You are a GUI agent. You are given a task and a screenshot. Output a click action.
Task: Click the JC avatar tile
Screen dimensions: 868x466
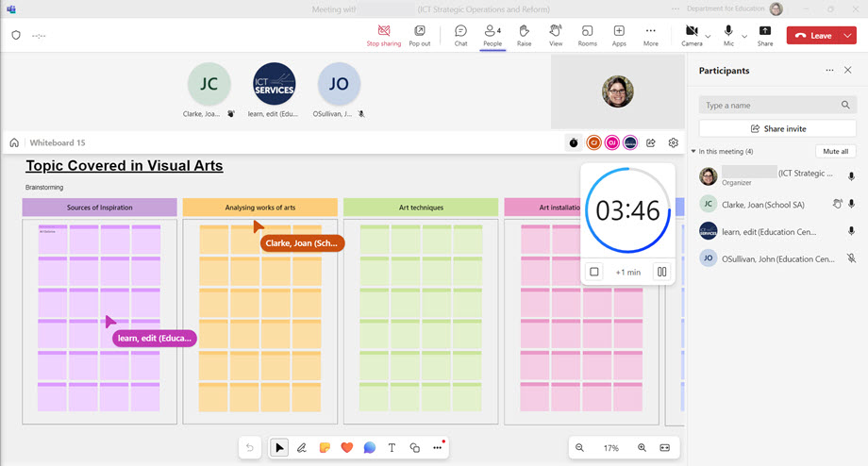pos(209,84)
